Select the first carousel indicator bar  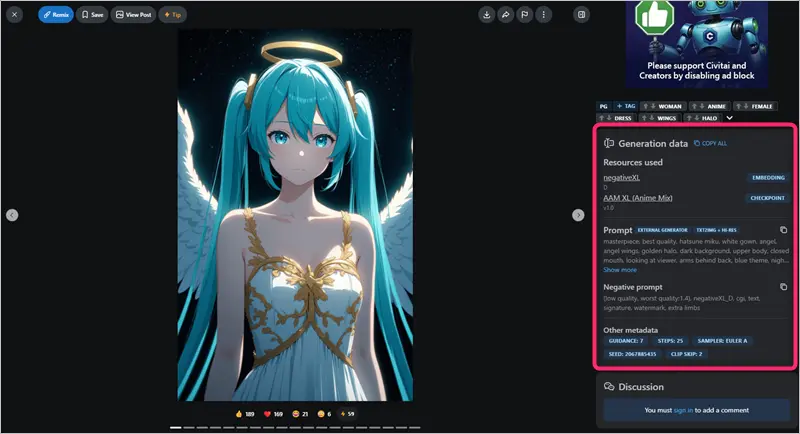point(176,428)
